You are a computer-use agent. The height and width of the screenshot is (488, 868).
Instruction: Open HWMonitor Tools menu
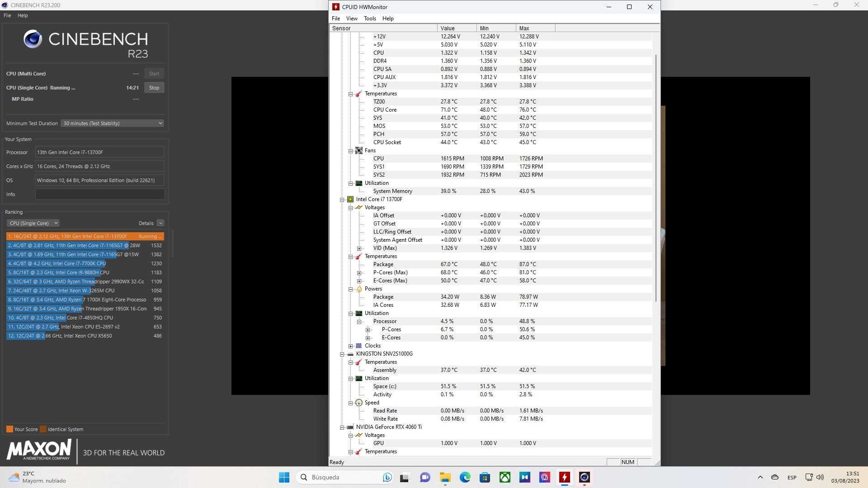tap(370, 19)
